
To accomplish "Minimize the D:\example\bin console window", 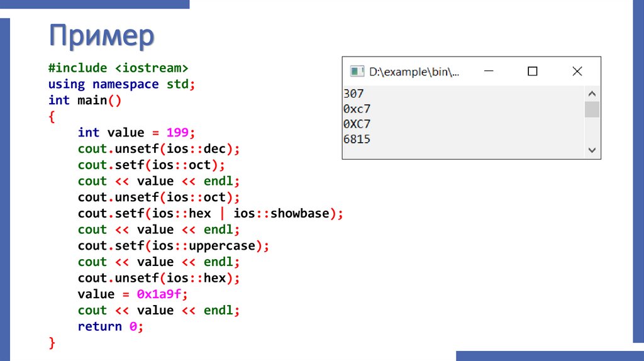I will coord(489,71).
